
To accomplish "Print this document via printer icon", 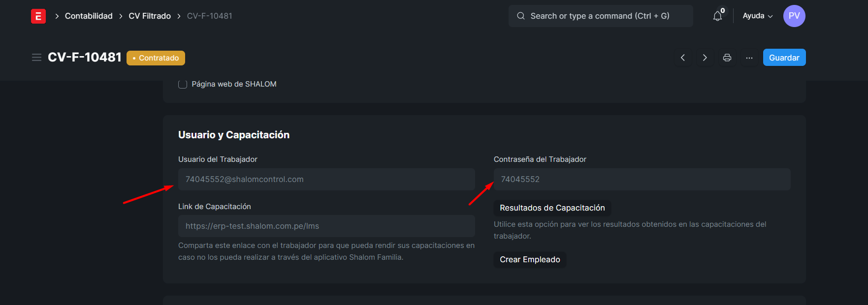I will [x=727, y=58].
